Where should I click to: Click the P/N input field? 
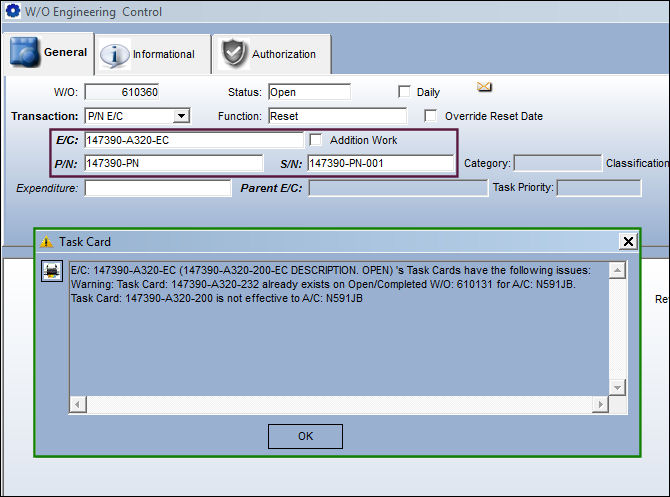pyautogui.click(x=173, y=163)
